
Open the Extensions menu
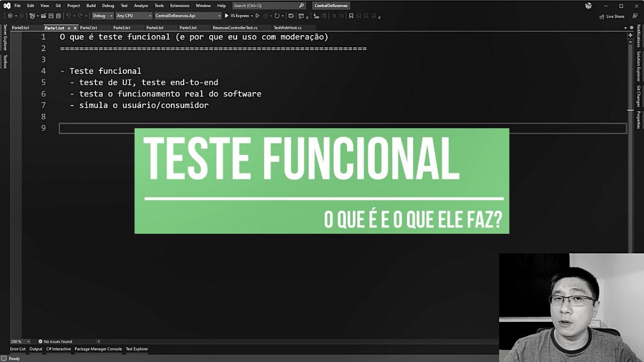(180, 6)
